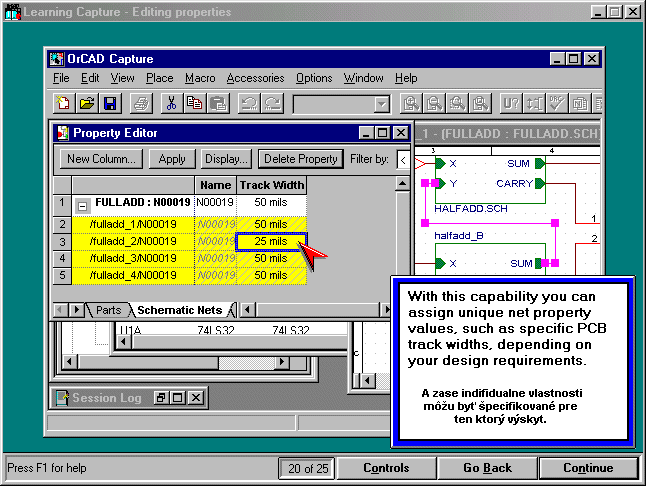Click the Open folder toolbar icon

(87, 103)
